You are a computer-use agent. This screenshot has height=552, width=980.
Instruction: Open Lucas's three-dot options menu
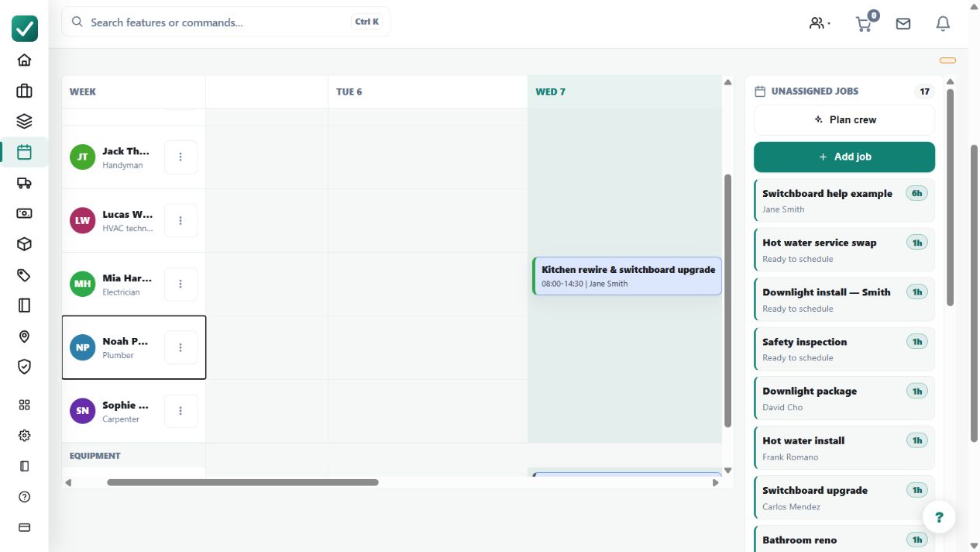point(181,220)
